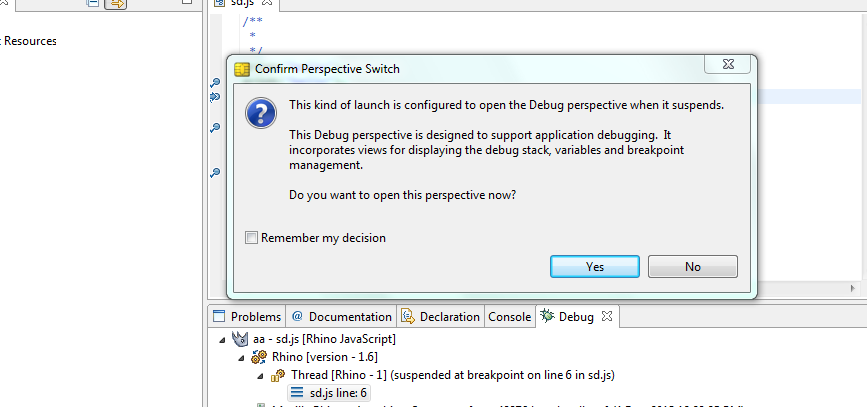Collapse the Rhino version 1.6 node
Viewport: 867px width, 407px height.
point(241,357)
